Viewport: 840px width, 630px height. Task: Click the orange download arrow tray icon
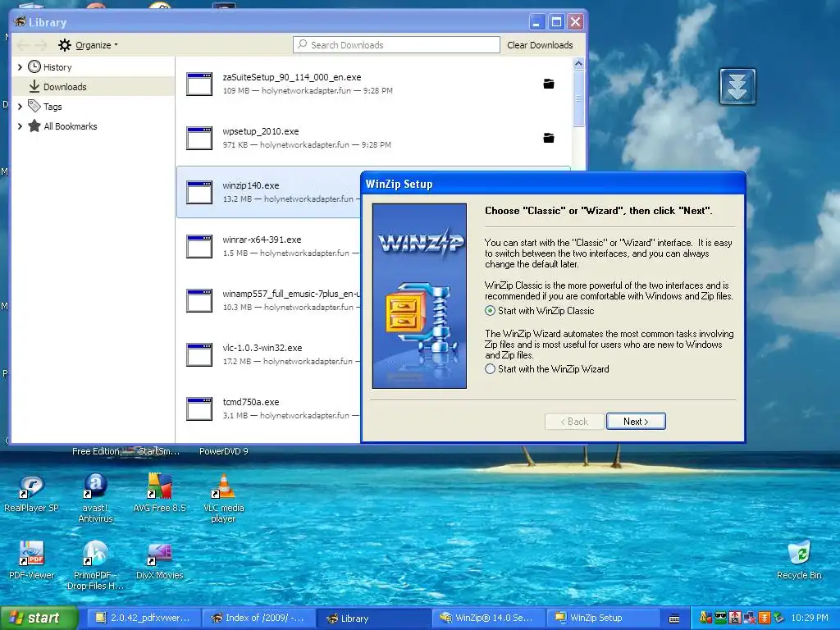tap(764, 619)
